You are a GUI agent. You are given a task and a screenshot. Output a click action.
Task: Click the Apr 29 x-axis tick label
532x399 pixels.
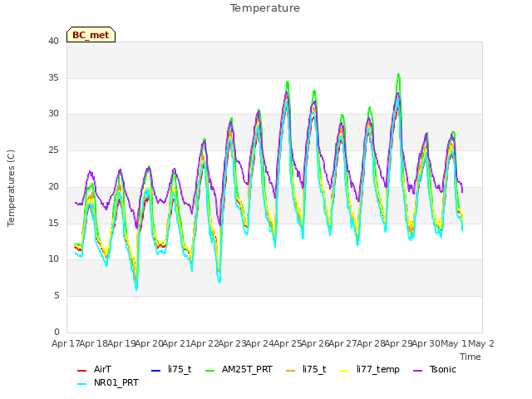tap(398, 343)
